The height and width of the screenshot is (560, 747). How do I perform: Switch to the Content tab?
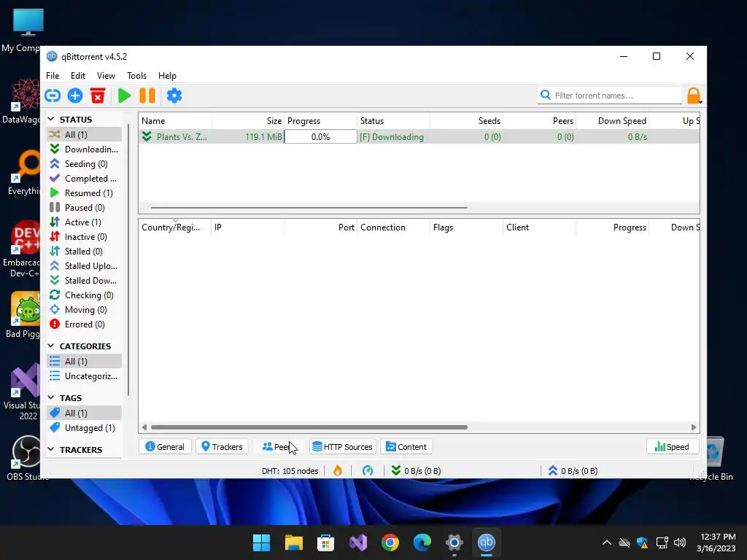pos(406,447)
